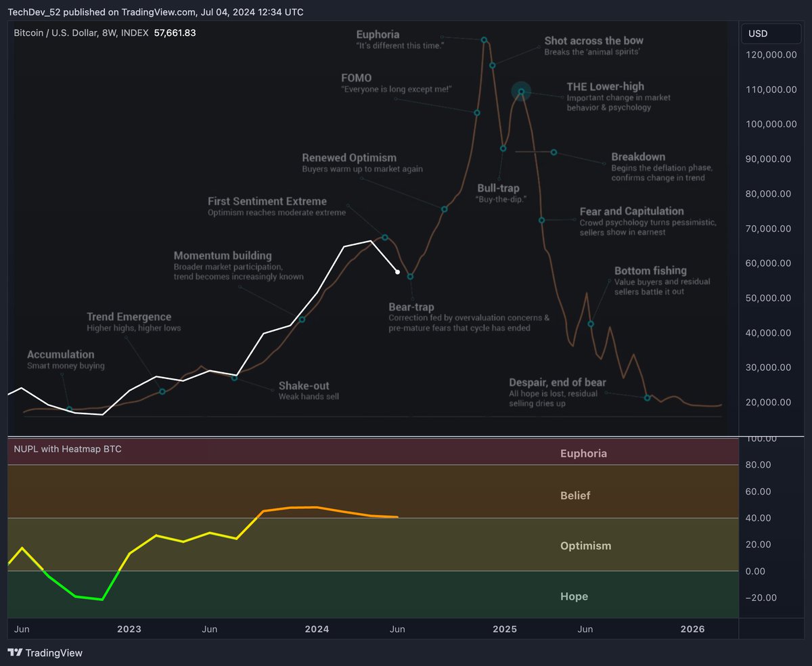
Task: Open the USD currency selector
Action: (771, 33)
